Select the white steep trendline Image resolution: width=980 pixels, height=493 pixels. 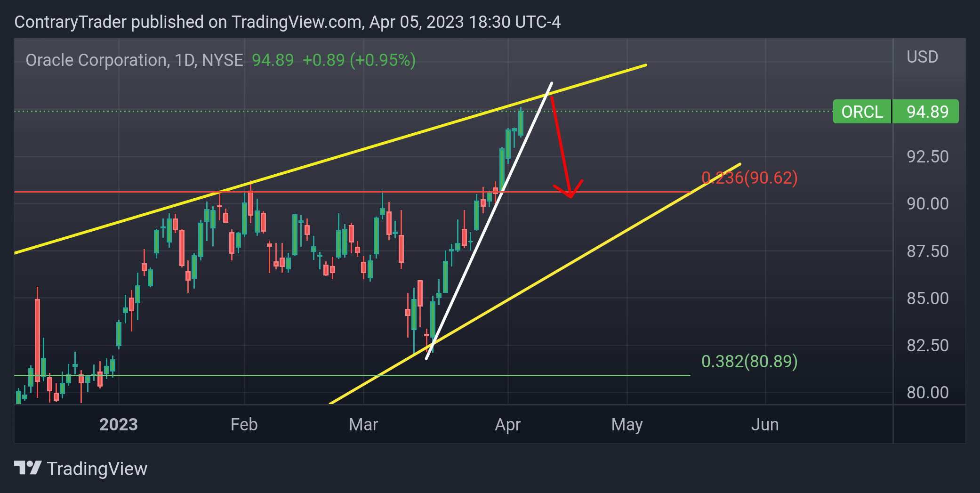point(489,221)
